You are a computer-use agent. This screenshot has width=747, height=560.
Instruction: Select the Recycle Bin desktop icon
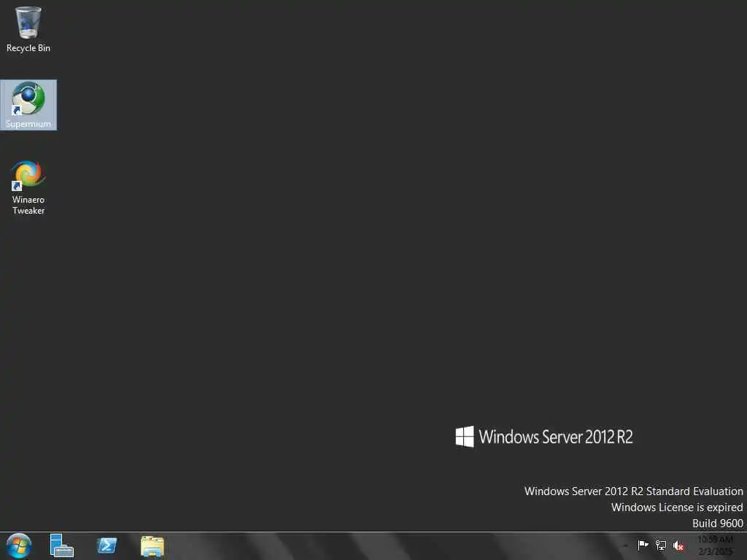(28, 28)
